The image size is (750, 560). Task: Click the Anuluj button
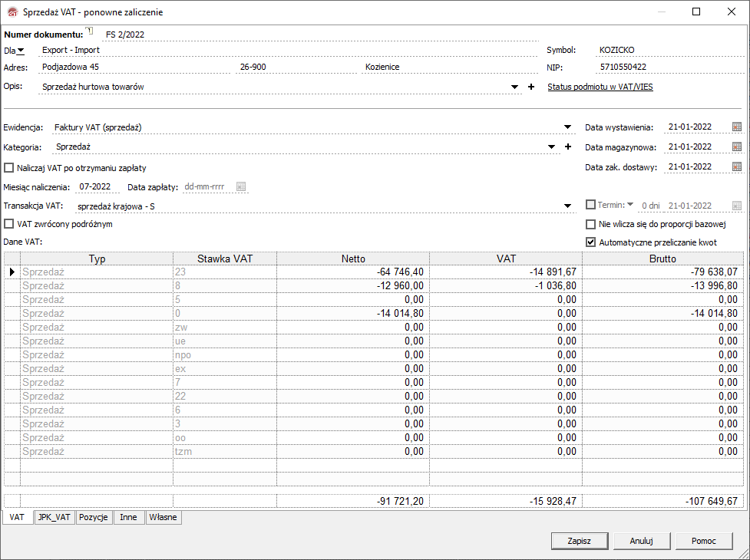pos(642,541)
